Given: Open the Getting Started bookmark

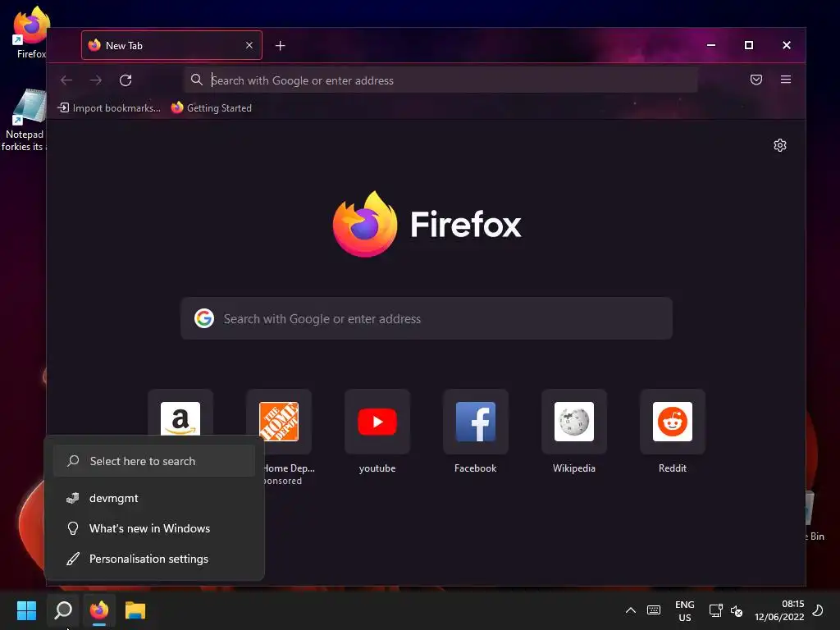Looking at the screenshot, I should [x=211, y=107].
